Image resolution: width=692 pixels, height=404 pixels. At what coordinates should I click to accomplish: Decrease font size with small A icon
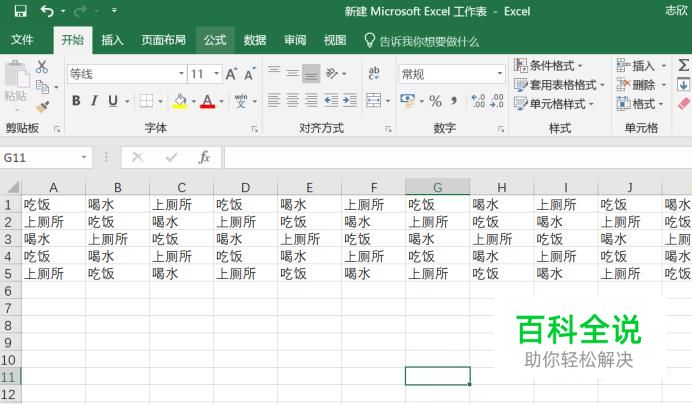249,74
